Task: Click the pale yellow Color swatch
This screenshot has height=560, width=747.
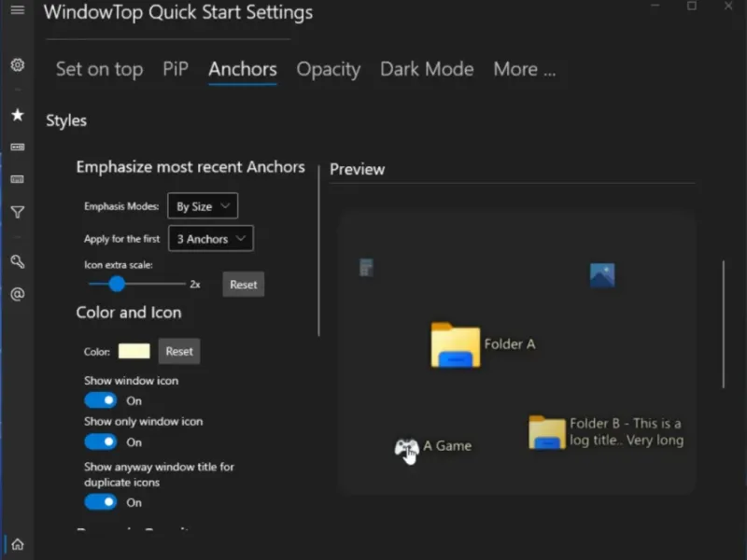Action: pos(134,351)
